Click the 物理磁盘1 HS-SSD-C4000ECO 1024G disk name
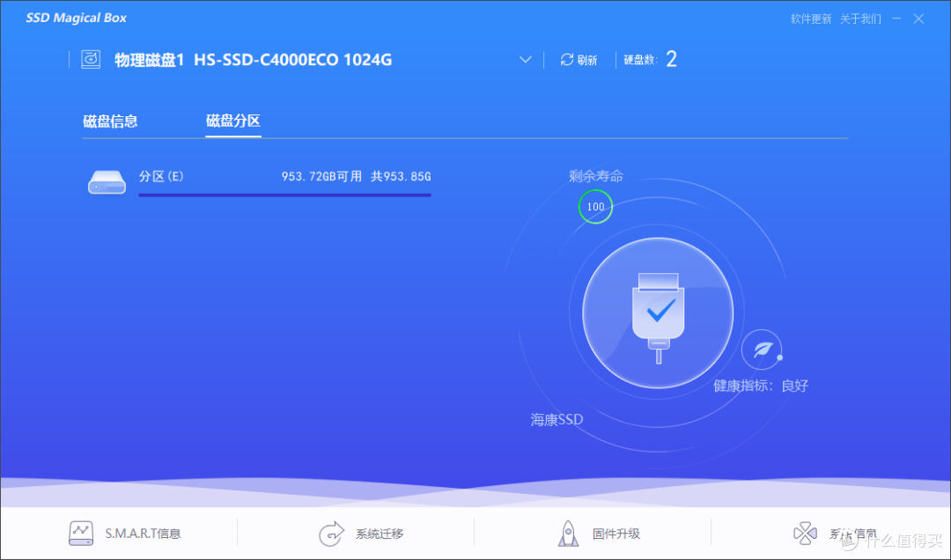 (x=253, y=60)
